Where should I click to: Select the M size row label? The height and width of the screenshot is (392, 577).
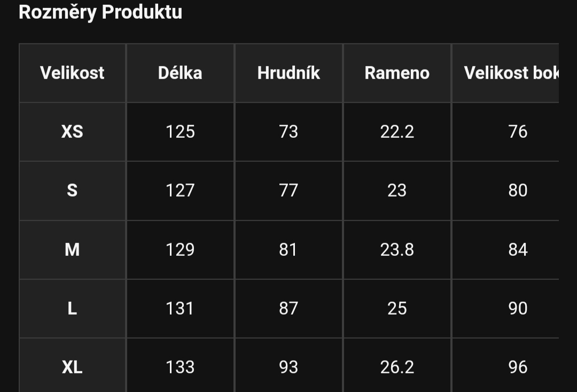click(x=72, y=250)
